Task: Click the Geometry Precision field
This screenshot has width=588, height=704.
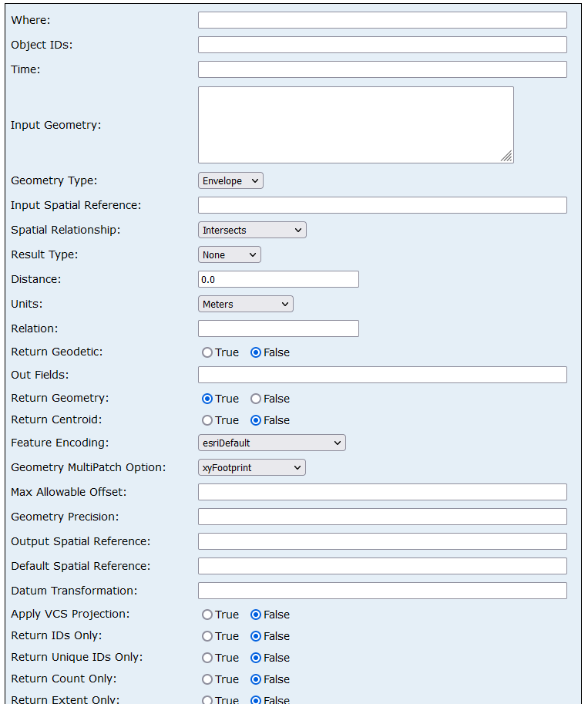Action: click(x=382, y=517)
